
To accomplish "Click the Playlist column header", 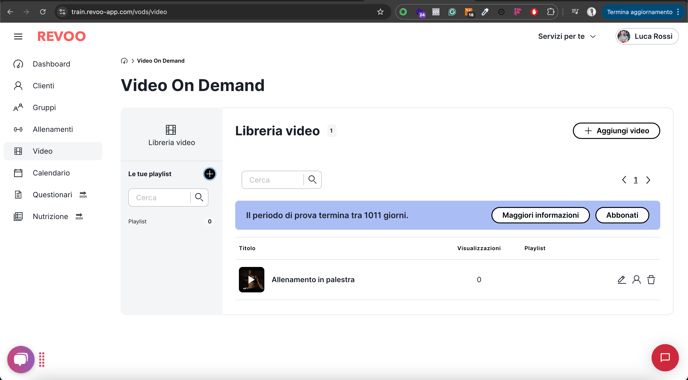I will click(x=534, y=248).
